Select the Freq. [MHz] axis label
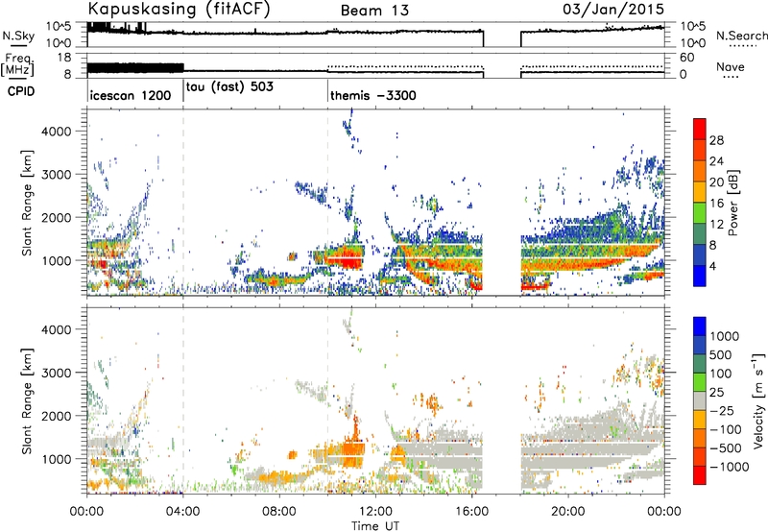Image resolution: width=768 pixels, height=532 pixels. [x=18, y=64]
